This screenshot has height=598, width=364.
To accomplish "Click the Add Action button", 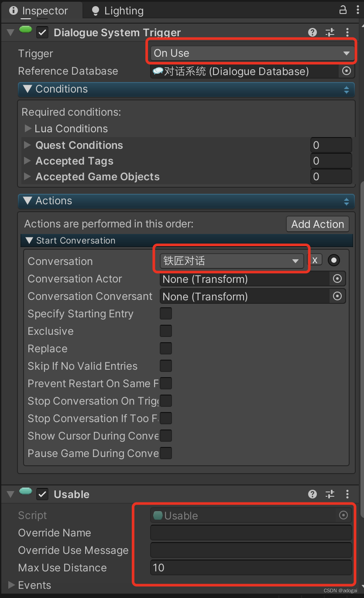I will tap(317, 224).
